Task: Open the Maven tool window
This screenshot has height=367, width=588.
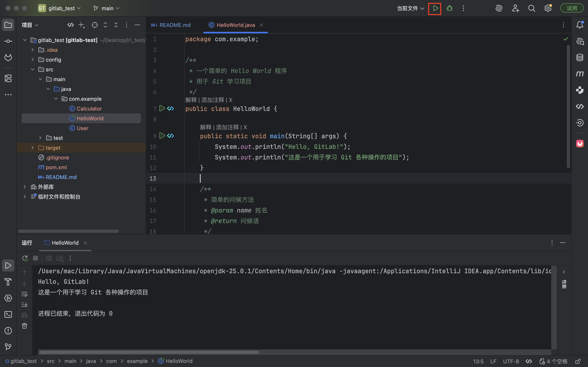Action: point(580,74)
